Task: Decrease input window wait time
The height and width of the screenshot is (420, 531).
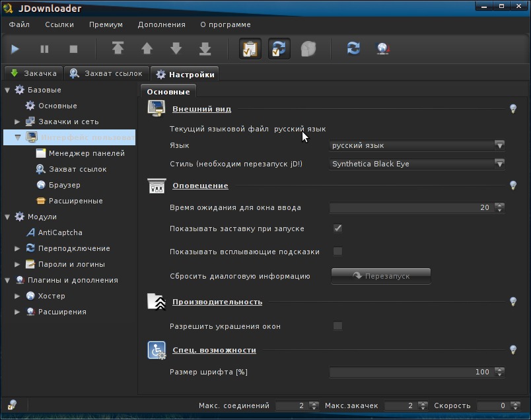Action: tap(499, 210)
